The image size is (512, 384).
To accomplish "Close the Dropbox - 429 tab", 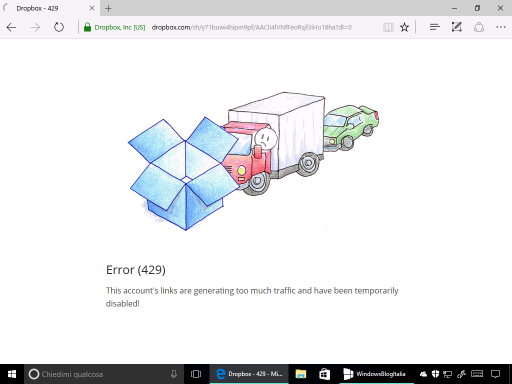I will click(x=92, y=8).
